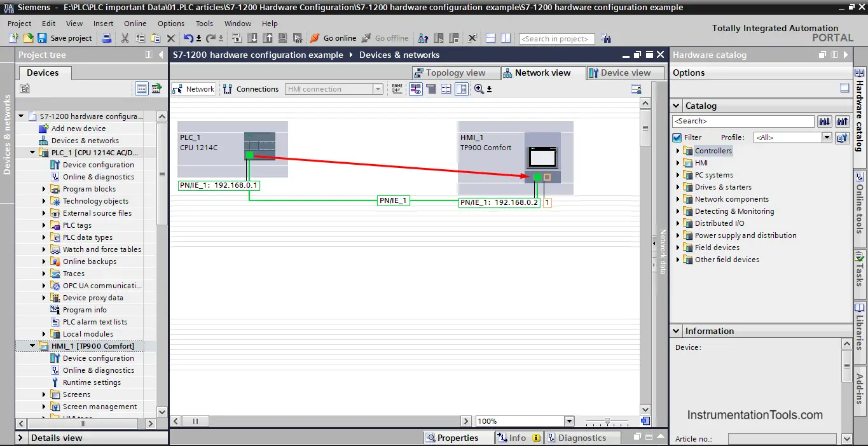
Task: Open the Zoom selection magnifier icon
Action: tap(479, 89)
